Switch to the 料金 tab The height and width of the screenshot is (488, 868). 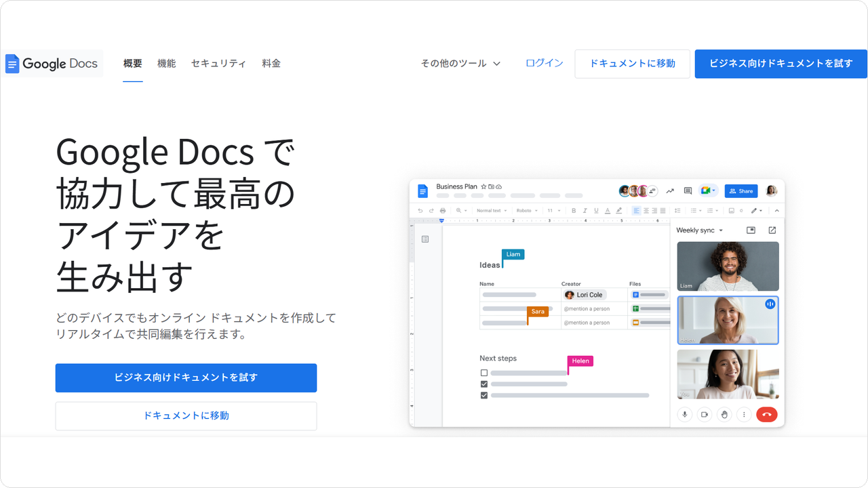pyautogui.click(x=271, y=64)
